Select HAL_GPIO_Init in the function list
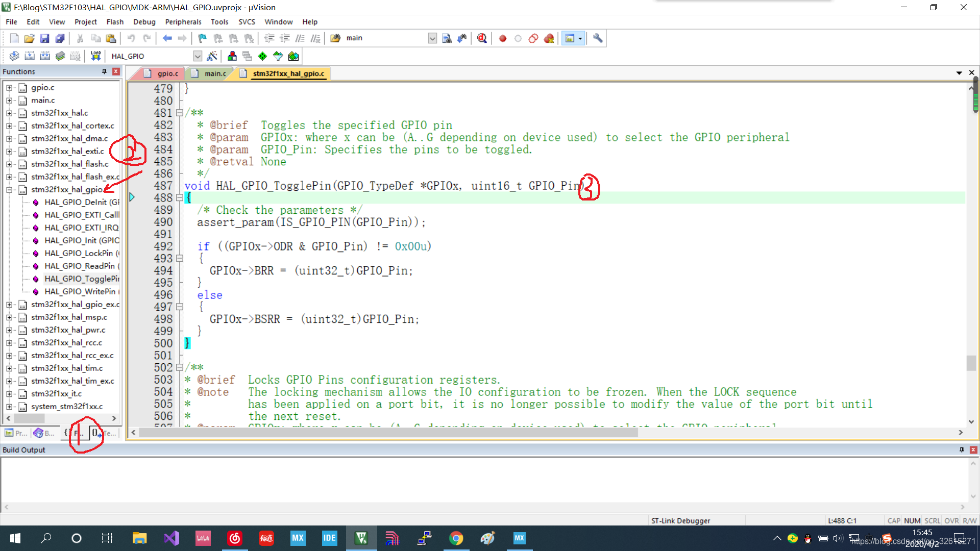The height and width of the screenshot is (551, 980). [82, 240]
